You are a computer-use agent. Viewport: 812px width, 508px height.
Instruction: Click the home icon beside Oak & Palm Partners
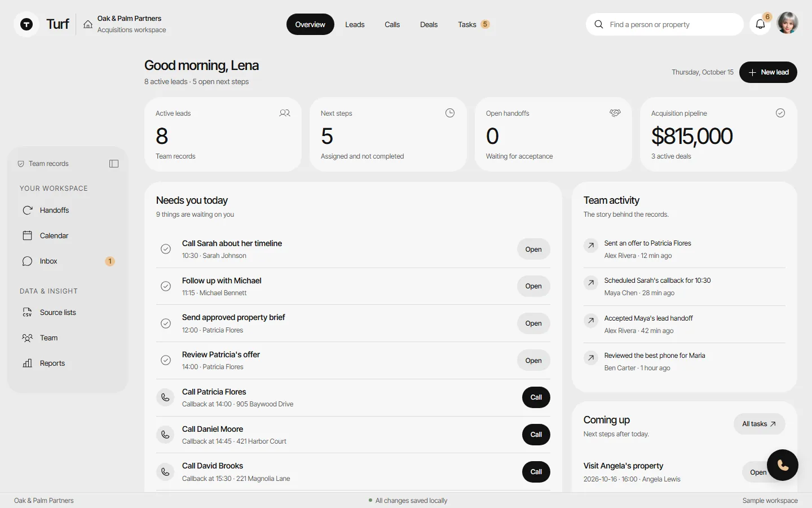point(88,24)
